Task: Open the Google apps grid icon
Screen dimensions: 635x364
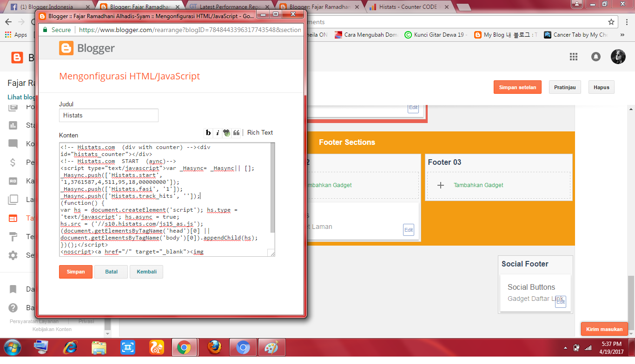Action: [573, 57]
